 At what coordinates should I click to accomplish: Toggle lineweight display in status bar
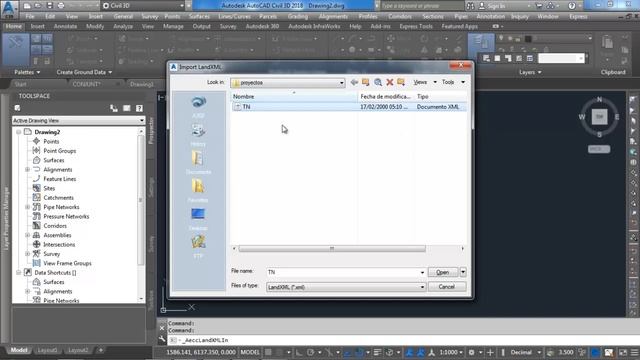click(x=377, y=352)
